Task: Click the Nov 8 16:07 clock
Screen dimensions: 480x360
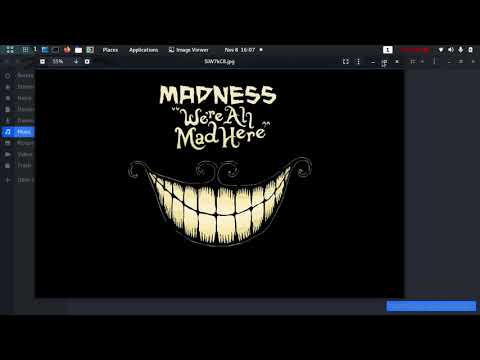Action: point(240,50)
